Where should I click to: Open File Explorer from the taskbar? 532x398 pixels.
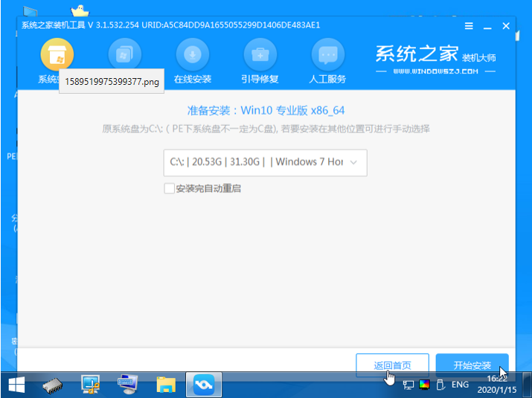tap(166, 385)
